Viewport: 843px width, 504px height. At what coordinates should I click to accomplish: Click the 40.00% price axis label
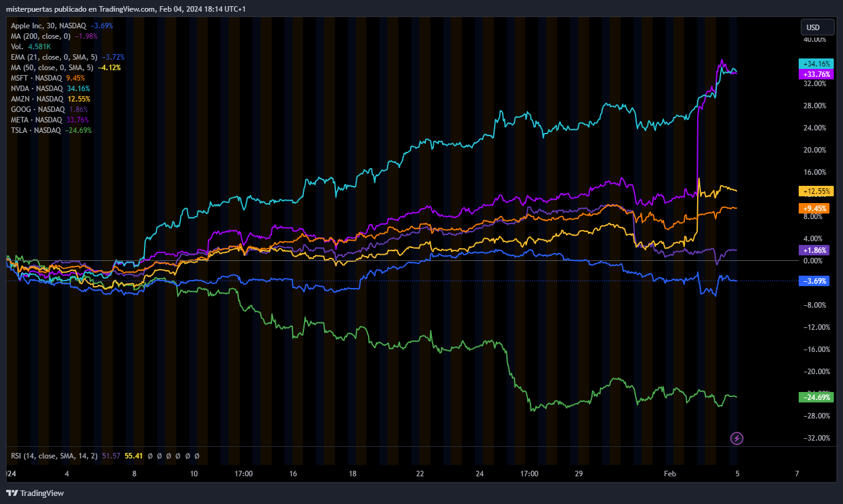pyautogui.click(x=815, y=39)
